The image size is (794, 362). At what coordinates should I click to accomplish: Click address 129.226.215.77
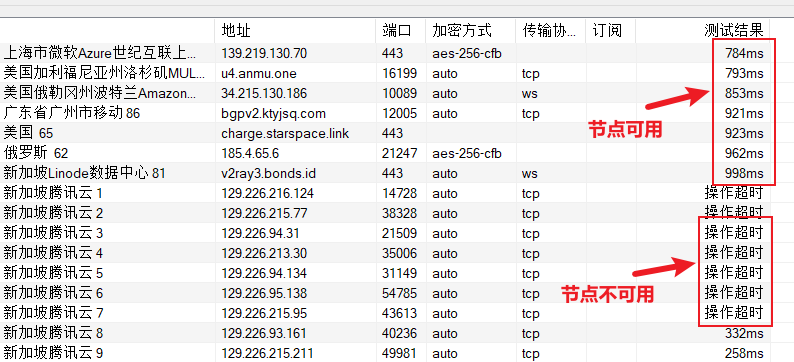264,214
